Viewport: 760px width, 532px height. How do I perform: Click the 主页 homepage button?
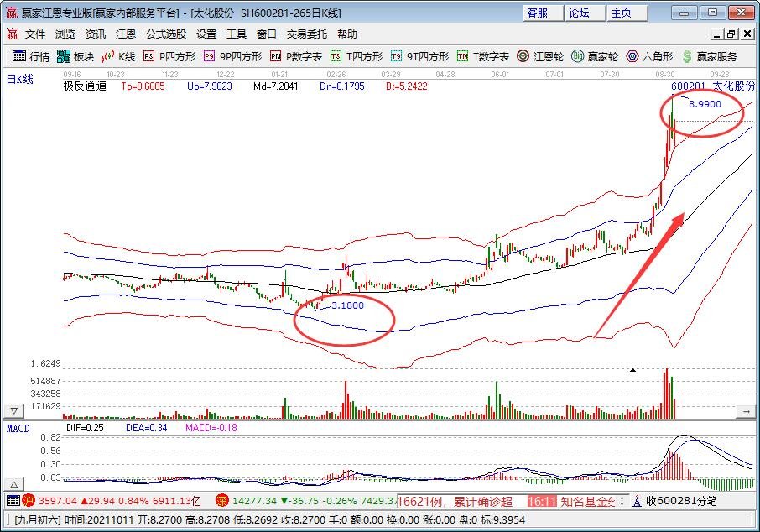[x=621, y=13]
